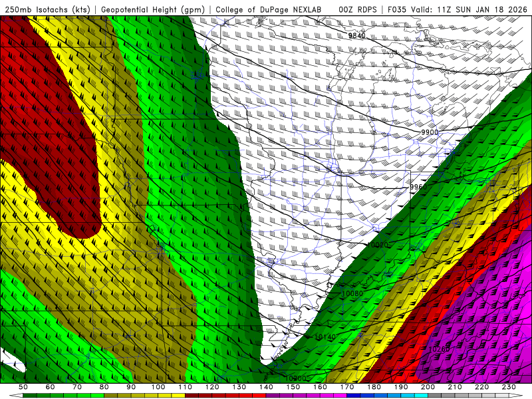
Task: Click the 190 value on the color scale
Action: tap(401, 387)
